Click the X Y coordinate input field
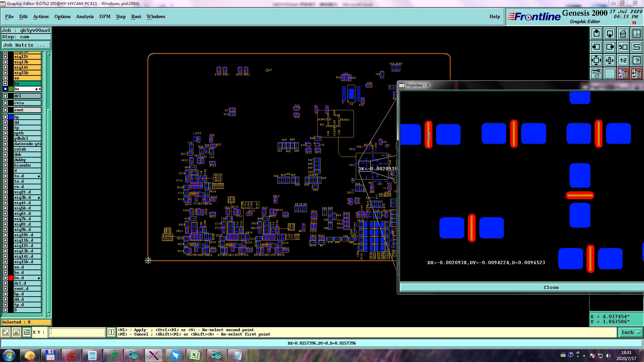Screen dimensions: 644x362 pos(77,332)
